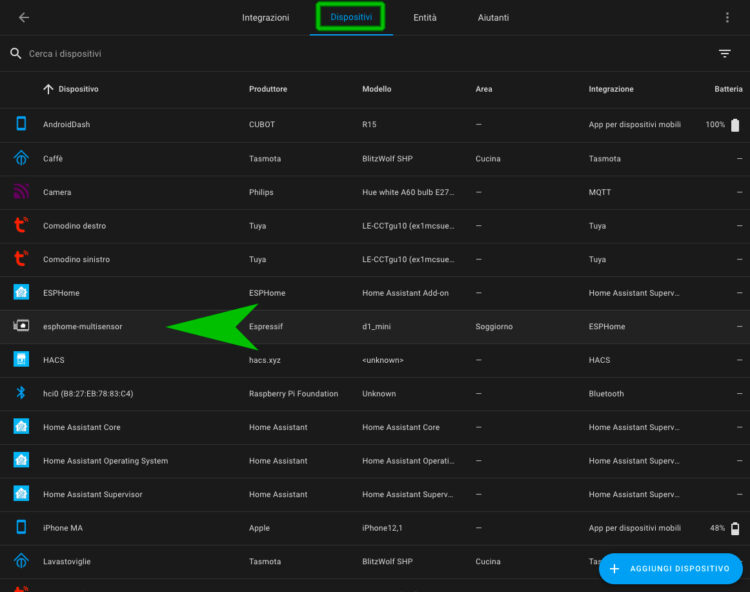Switch to the Entità tab

click(425, 18)
